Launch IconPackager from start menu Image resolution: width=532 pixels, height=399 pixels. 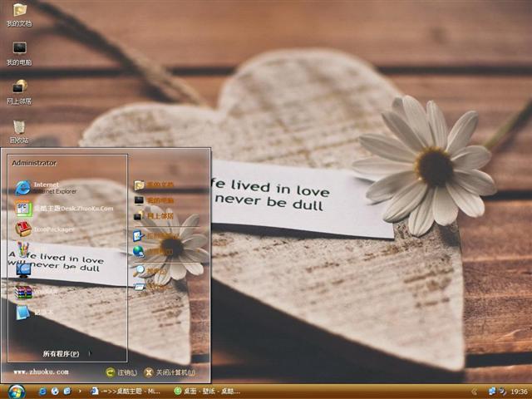coord(45,229)
